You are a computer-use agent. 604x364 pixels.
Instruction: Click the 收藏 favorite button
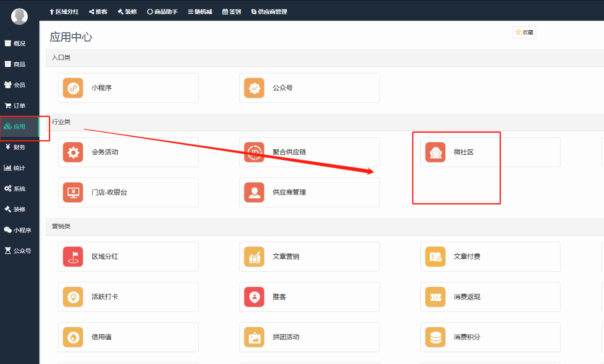tap(524, 32)
